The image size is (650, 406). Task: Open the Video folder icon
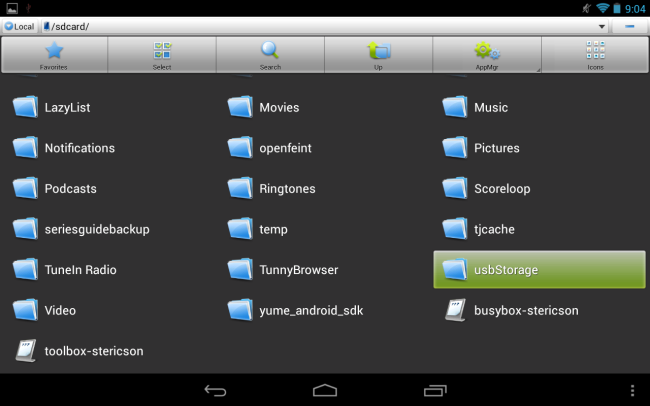25,310
